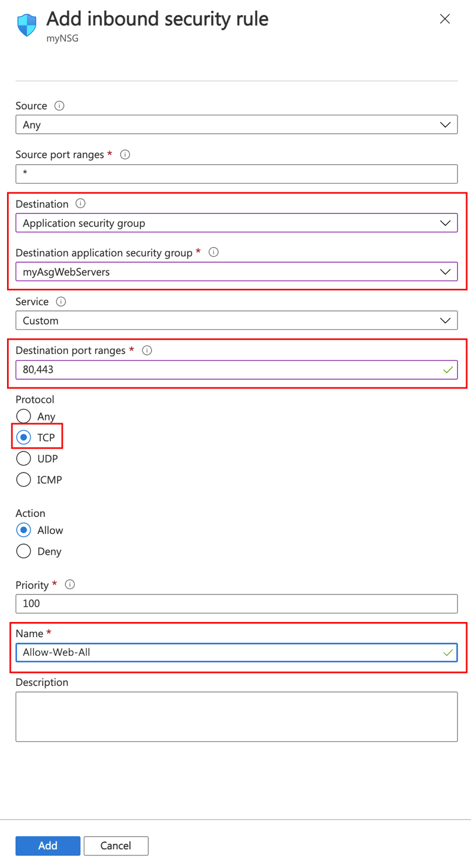Set Action to Deny
Image resolution: width=471 pixels, height=868 pixels.
tap(24, 551)
